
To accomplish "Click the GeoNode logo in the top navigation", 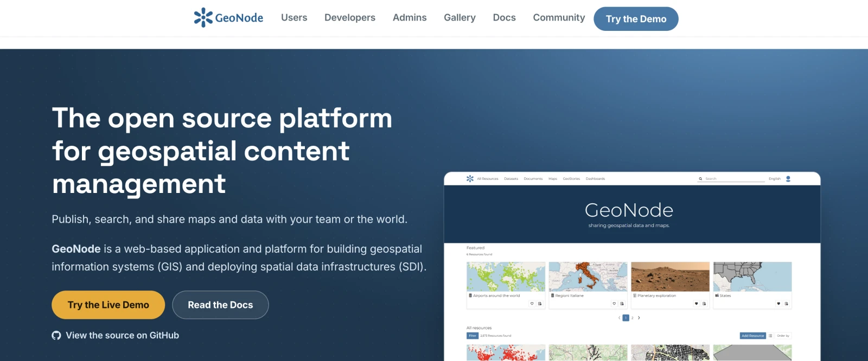I will (x=228, y=18).
